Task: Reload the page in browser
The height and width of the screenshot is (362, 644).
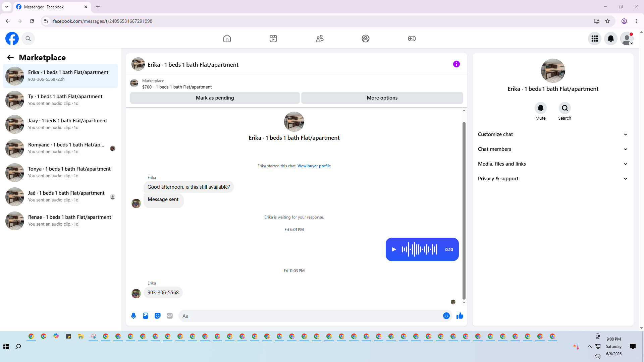Action: click(32, 21)
